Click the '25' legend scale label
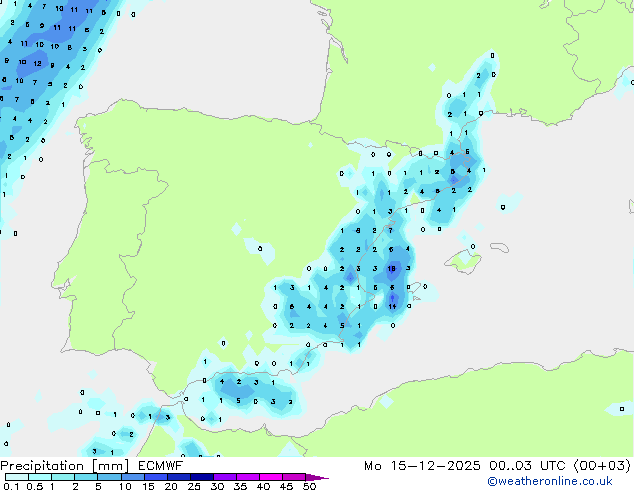Viewport: 634px width, 490px height. tap(194, 486)
